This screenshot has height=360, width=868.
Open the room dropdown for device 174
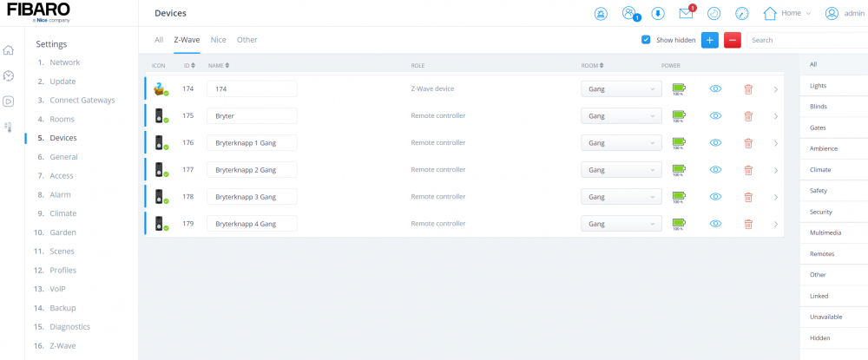click(x=620, y=89)
